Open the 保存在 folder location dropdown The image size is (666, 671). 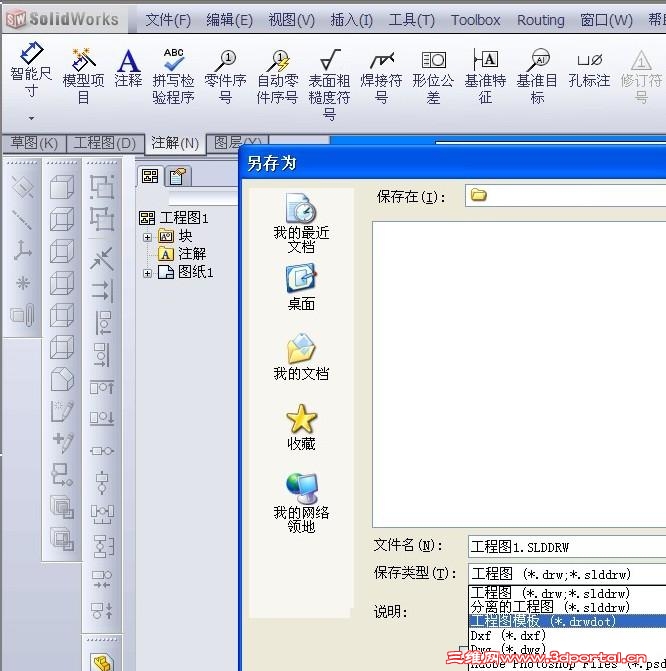pyautogui.click(x=565, y=196)
